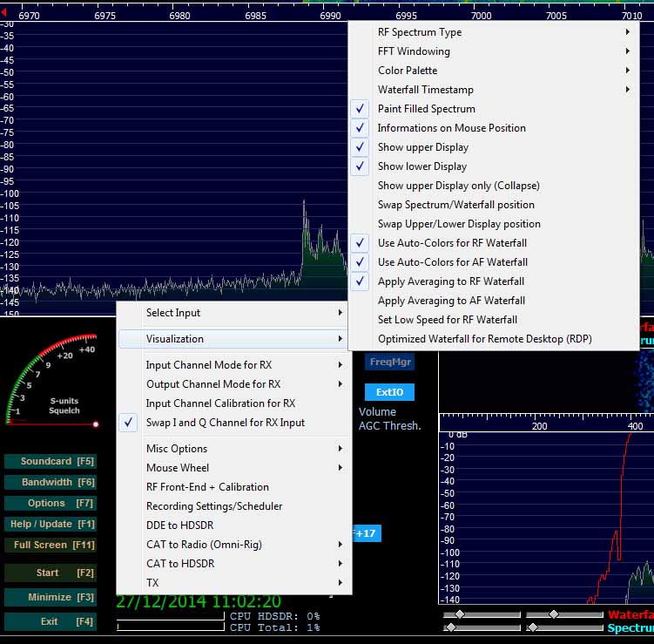Expand Output Channel Mode for RX submenu
Screen dimensions: 654x644
[x=234, y=384]
